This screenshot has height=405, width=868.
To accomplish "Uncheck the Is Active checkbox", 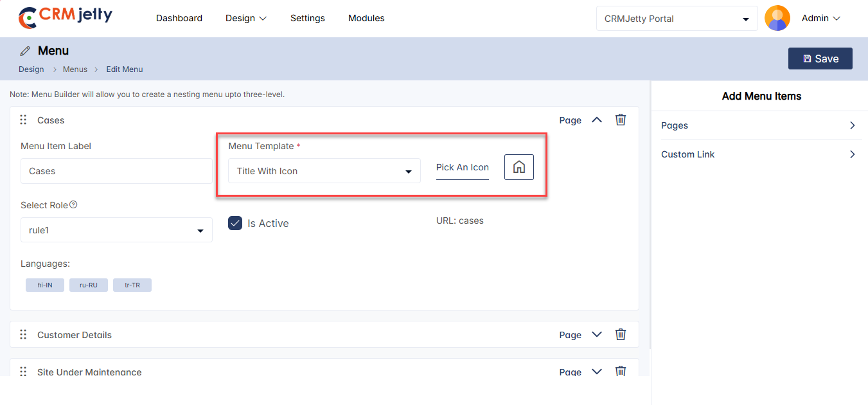I will pos(235,223).
